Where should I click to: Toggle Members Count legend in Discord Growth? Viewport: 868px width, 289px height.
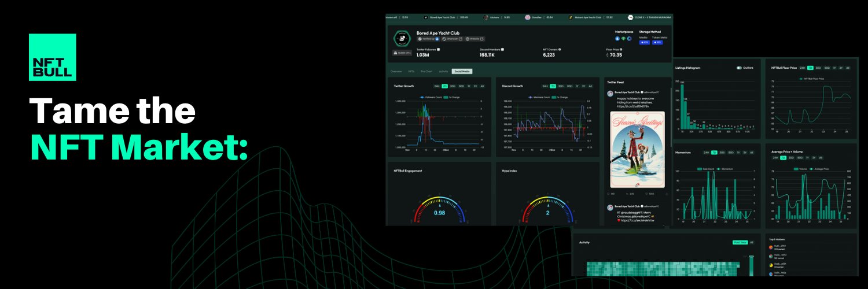click(538, 97)
